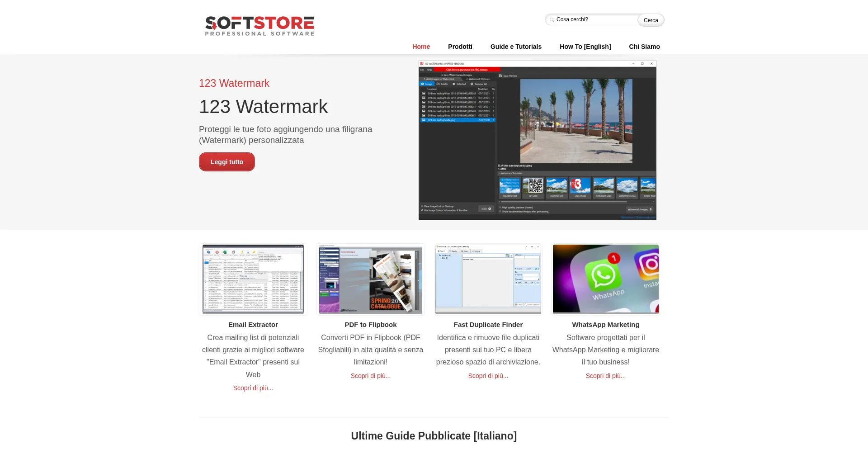Click the SoftStore logo
This screenshot has height=449, width=868.
click(x=259, y=26)
